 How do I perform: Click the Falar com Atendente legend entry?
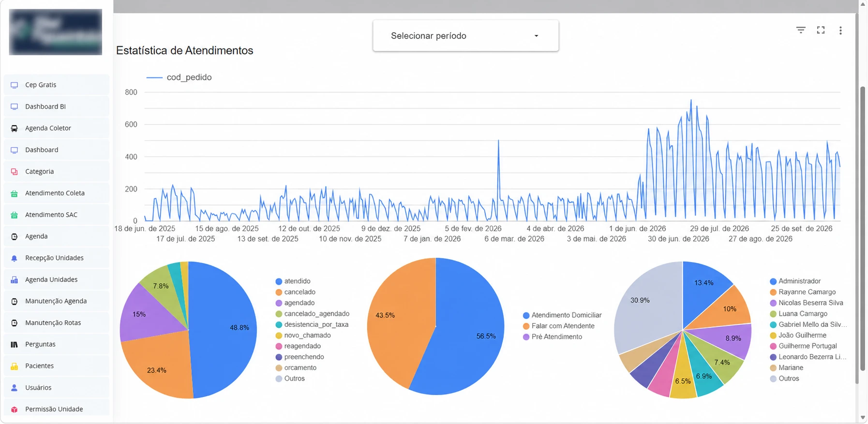coord(559,326)
